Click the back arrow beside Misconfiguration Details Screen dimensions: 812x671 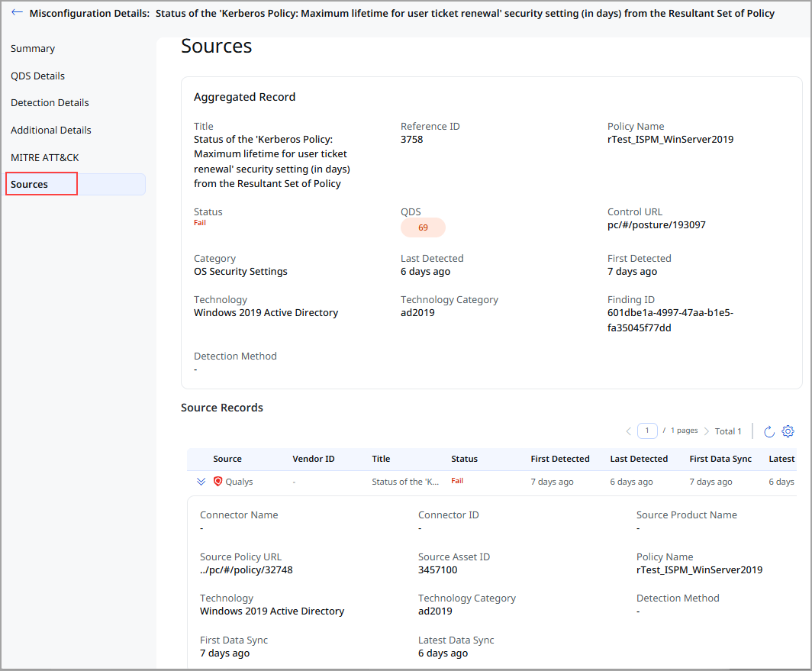point(17,11)
